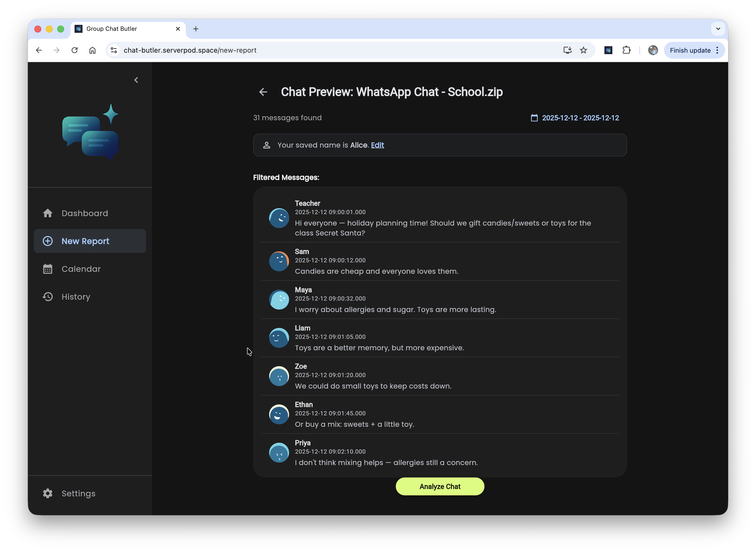Open Dashboard from the sidebar
Screen dimensions: 756x552
pyautogui.click(x=84, y=213)
